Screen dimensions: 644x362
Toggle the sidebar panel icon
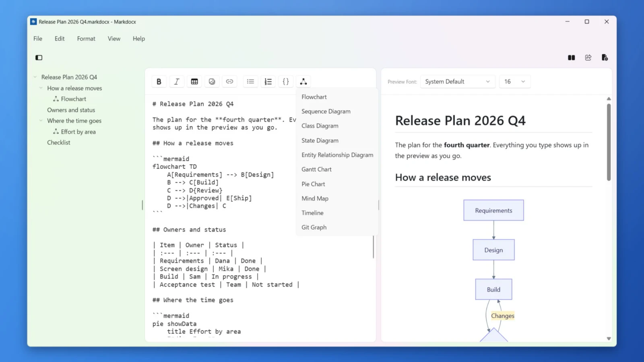click(39, 58)
